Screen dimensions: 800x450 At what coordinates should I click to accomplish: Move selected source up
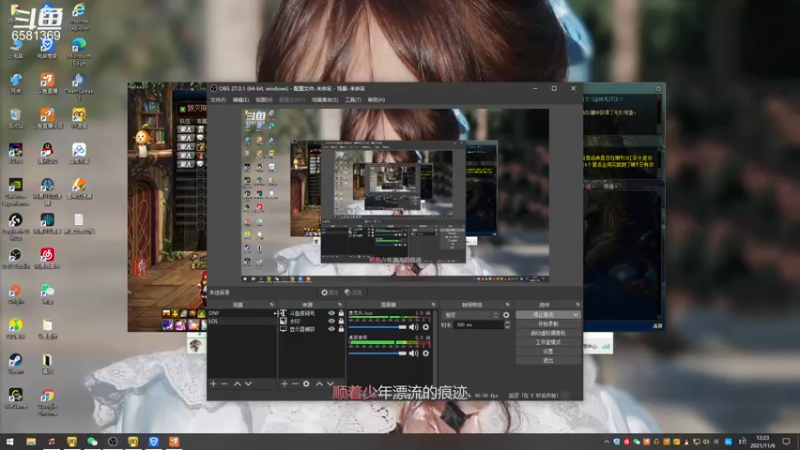click(x=319, y=383)
